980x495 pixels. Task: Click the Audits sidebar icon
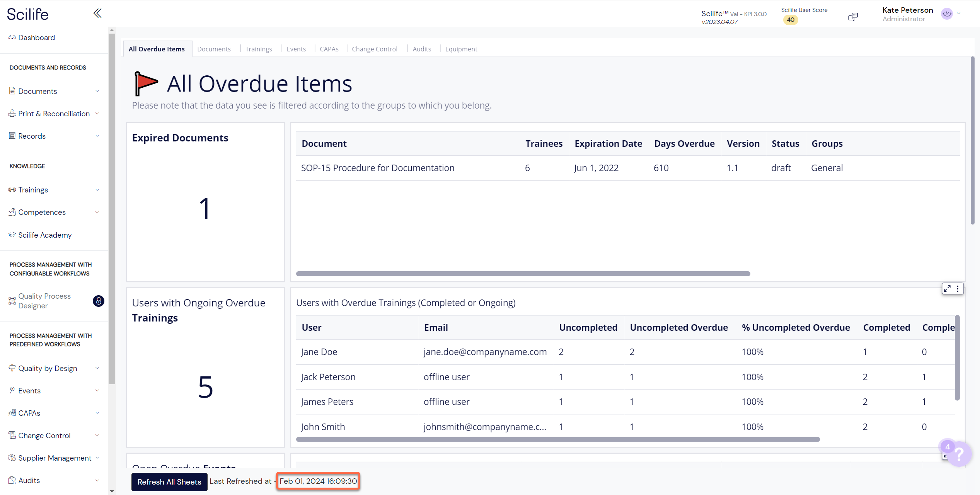click(12, 480)
